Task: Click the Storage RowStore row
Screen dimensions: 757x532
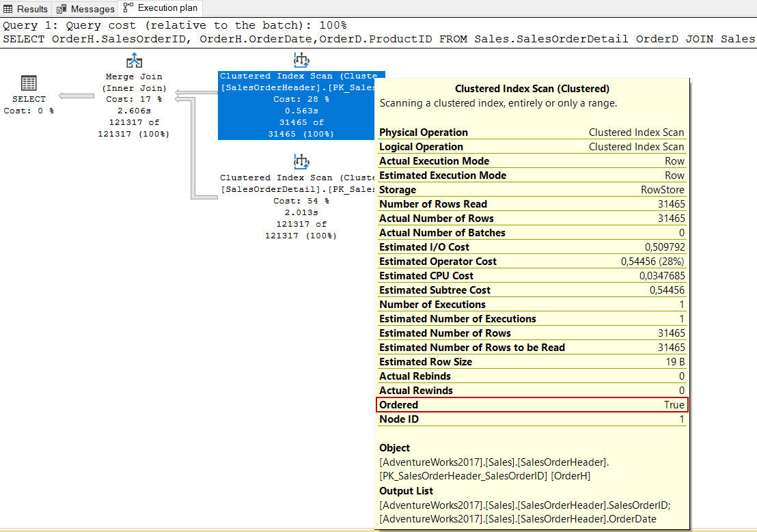Action: [x=532, y=190]
